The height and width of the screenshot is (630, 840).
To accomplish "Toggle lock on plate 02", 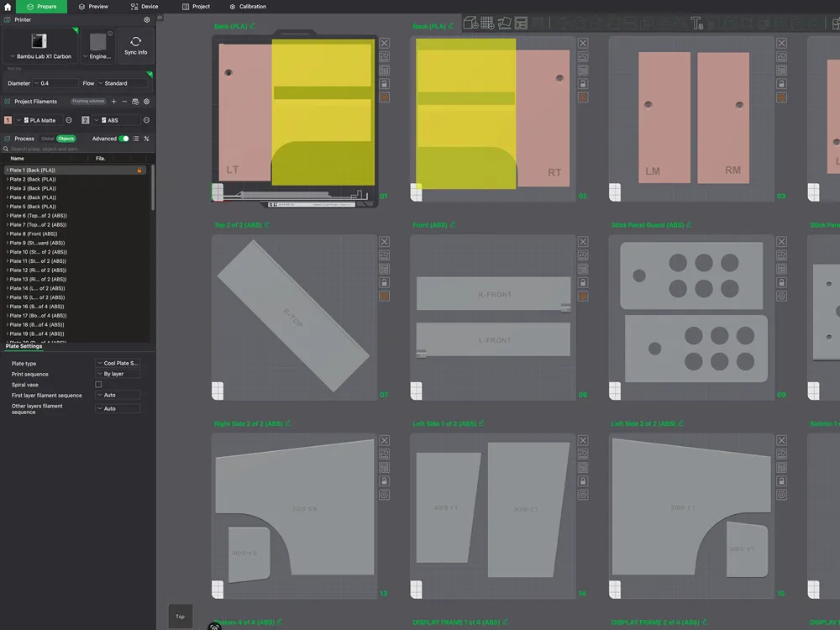I will [583, 83].
